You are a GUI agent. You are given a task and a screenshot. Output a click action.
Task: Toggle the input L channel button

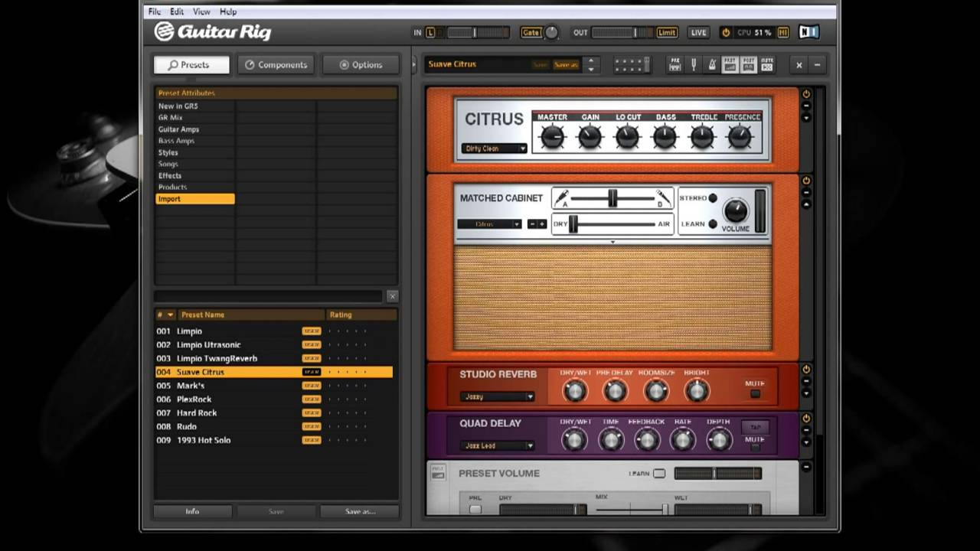tap(430, 33)
